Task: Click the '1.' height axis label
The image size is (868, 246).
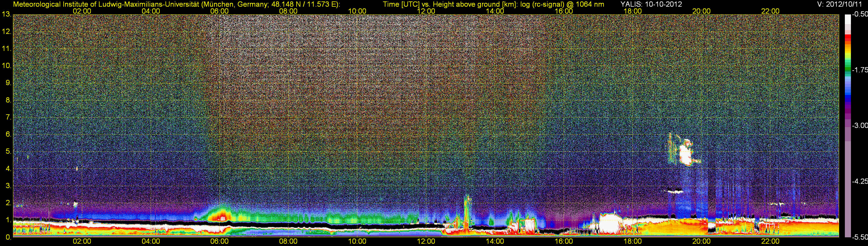Action: 8,221
